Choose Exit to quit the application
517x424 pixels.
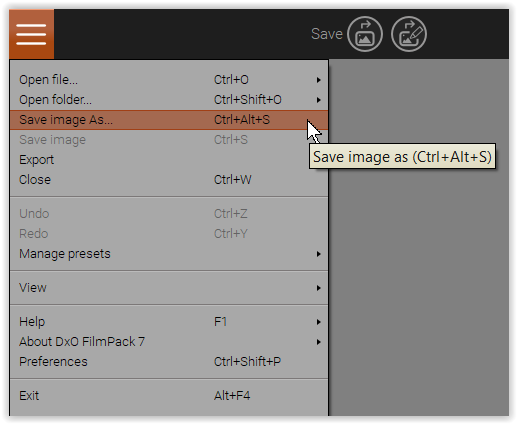tap(169, 396)
